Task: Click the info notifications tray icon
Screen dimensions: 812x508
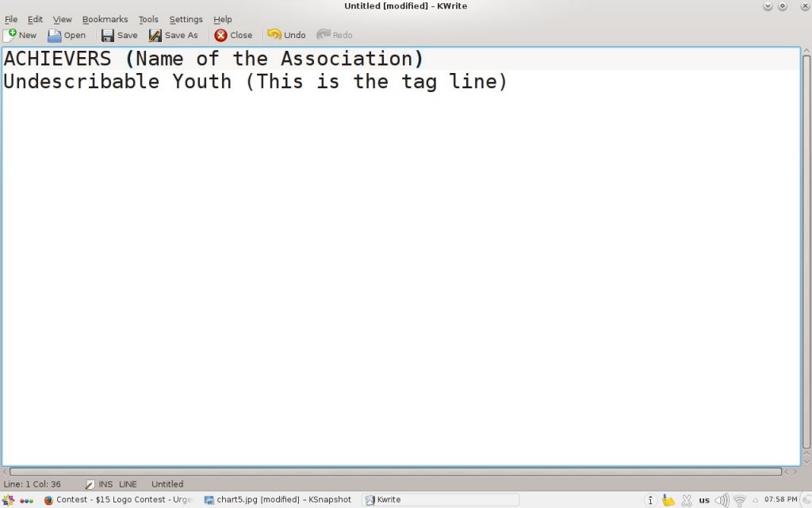Action: click(x=650, y=500)
